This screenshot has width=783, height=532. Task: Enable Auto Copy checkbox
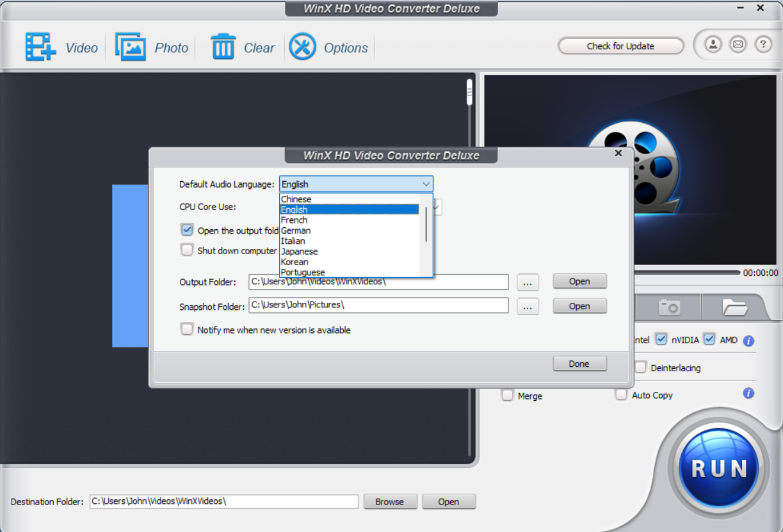[x=621, y=395]
